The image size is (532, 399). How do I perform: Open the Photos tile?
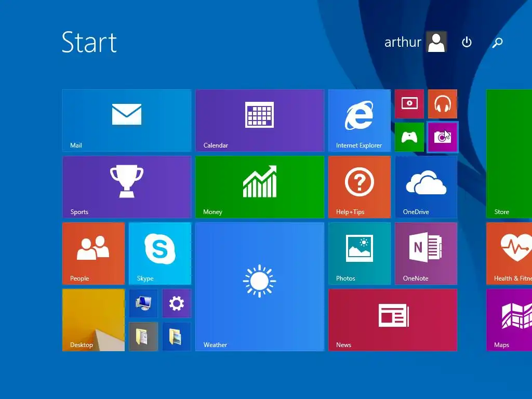[x=360, y=254]
